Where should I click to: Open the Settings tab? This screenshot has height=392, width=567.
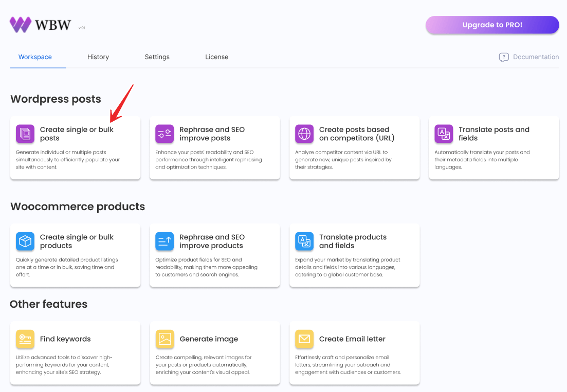click(157, 57)
